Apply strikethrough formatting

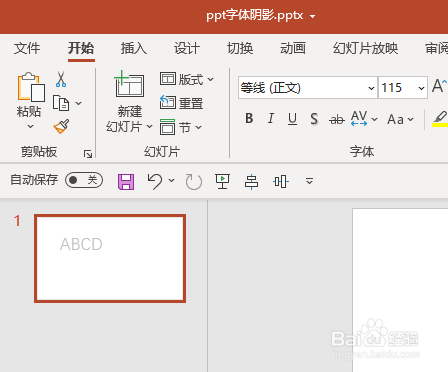pos(337,119)
